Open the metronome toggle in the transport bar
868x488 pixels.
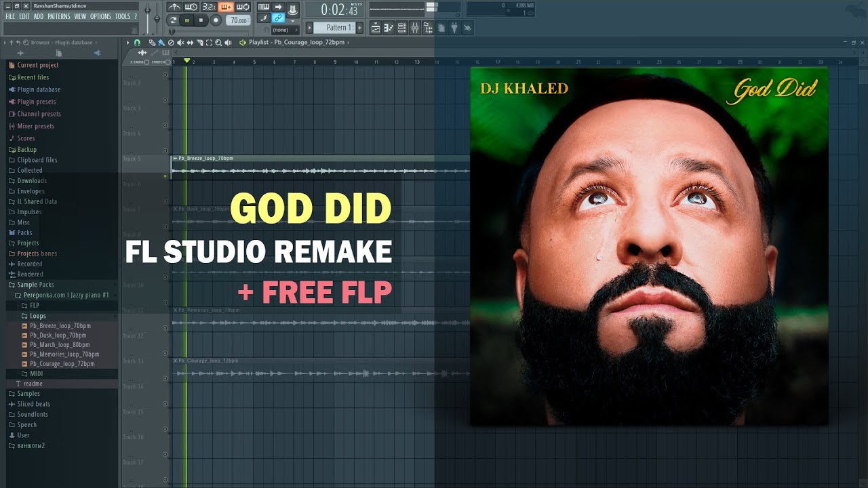(x=174, y=7)
